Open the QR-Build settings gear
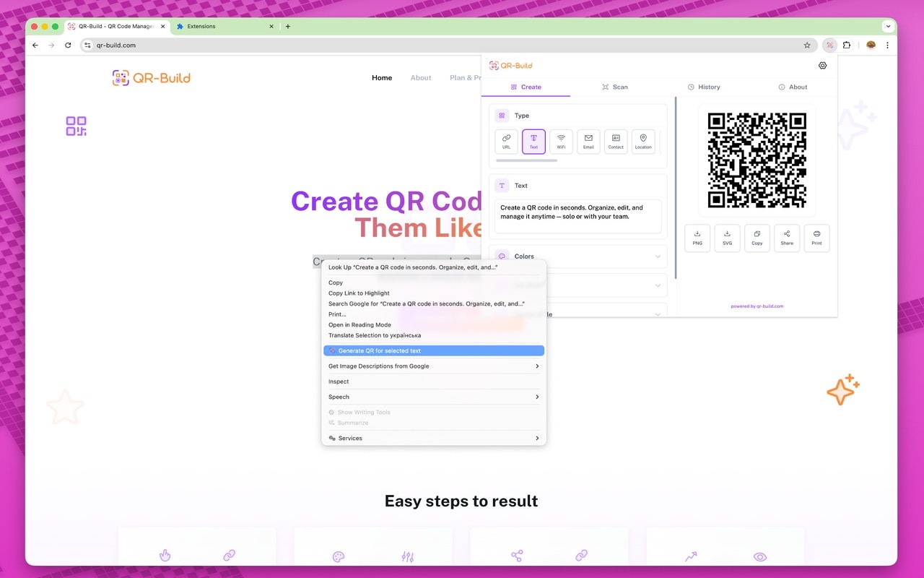Image resolution: width=924 pixels, height=578 pixels. [x=822, y=65]
